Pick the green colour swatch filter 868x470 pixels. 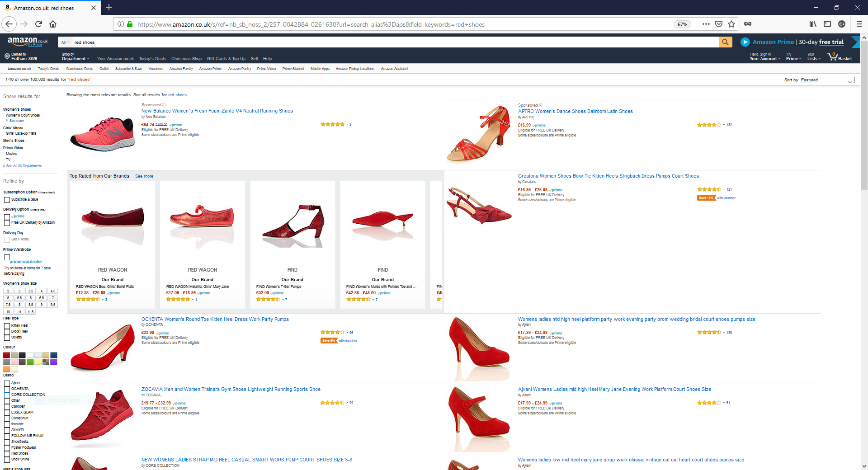(x=30, y=362)
